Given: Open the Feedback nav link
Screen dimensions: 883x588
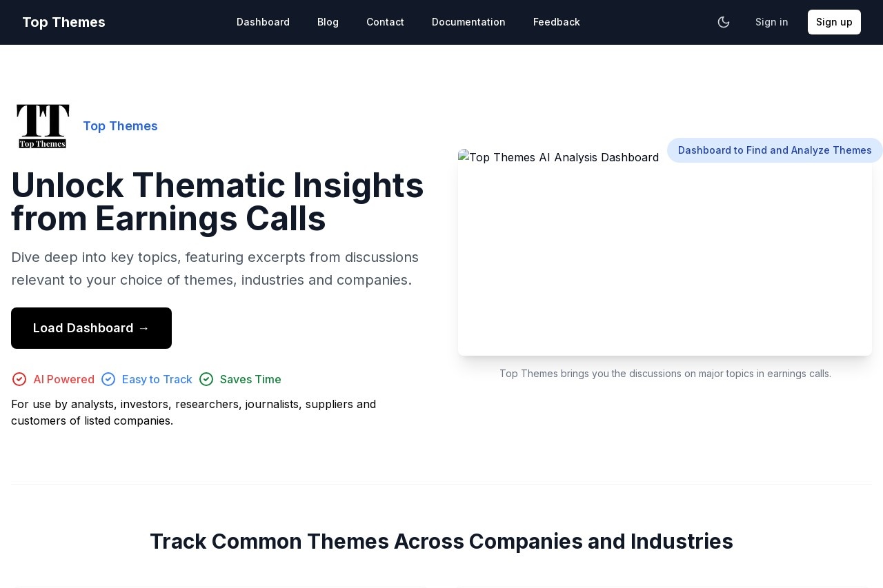Looking at the screenshot, I should 557,22.
